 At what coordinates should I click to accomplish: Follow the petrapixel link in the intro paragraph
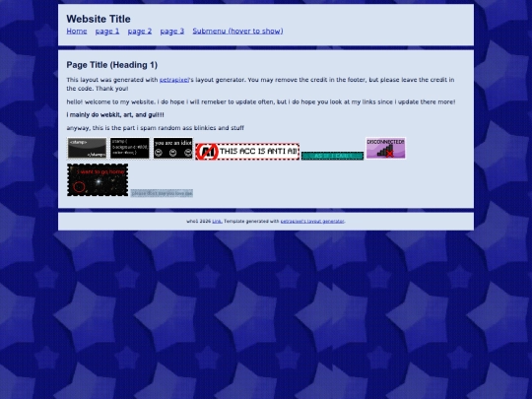pyautogui.click(x=174, y=80)
